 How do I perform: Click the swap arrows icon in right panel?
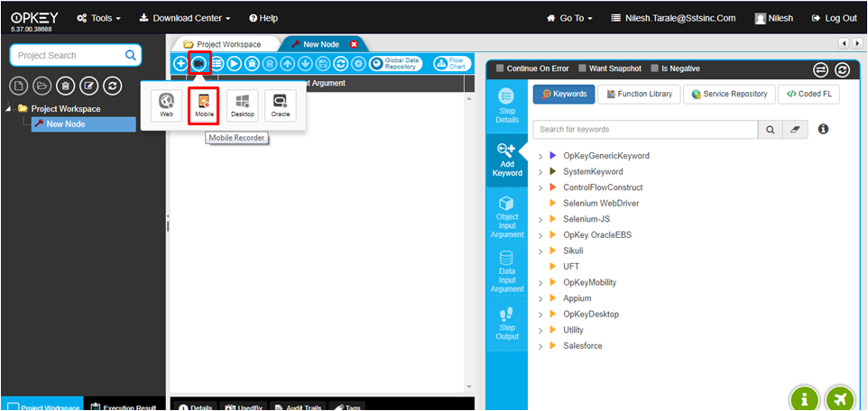[x=820, y=69]
